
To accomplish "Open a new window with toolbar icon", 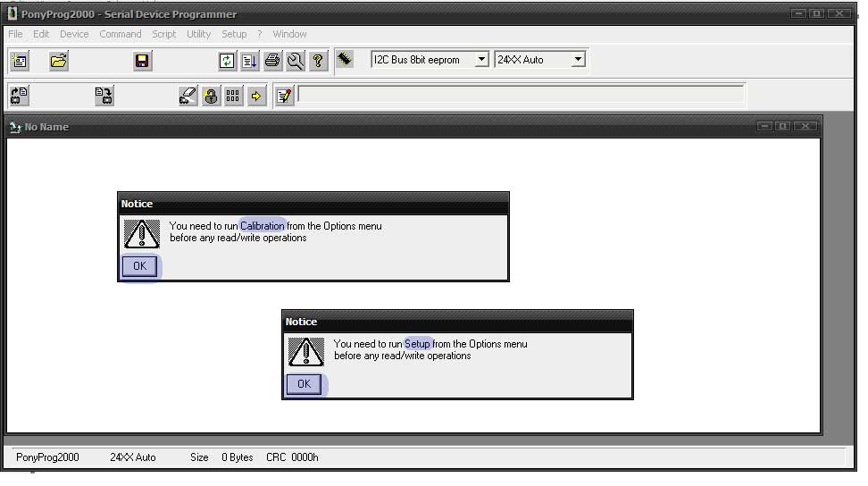I will coord(21,61).
